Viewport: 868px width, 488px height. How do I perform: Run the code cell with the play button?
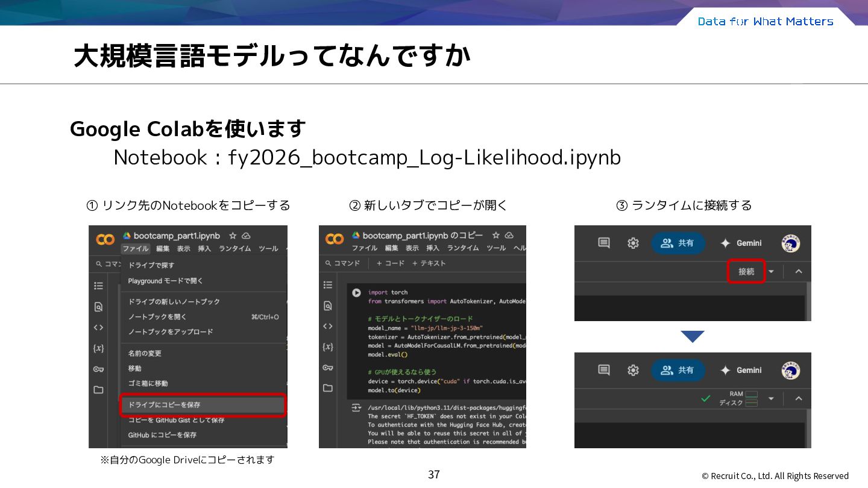pyautogui.click(x=356, y=293)
